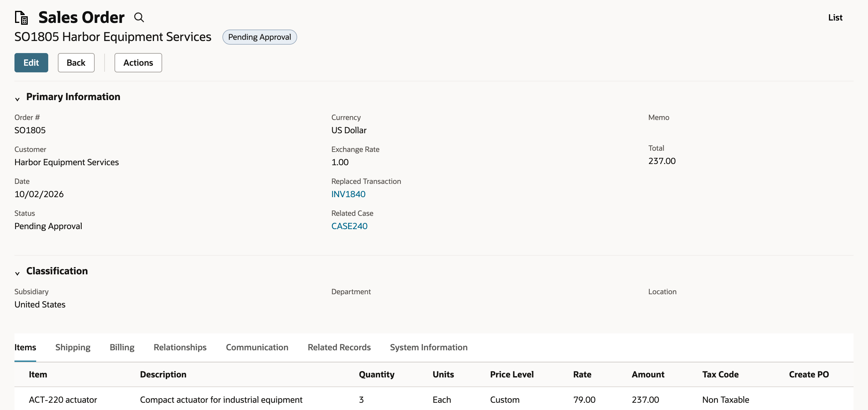Switch to the Billing tab
The image size is (868, 410).
click(x=122, y=347)
